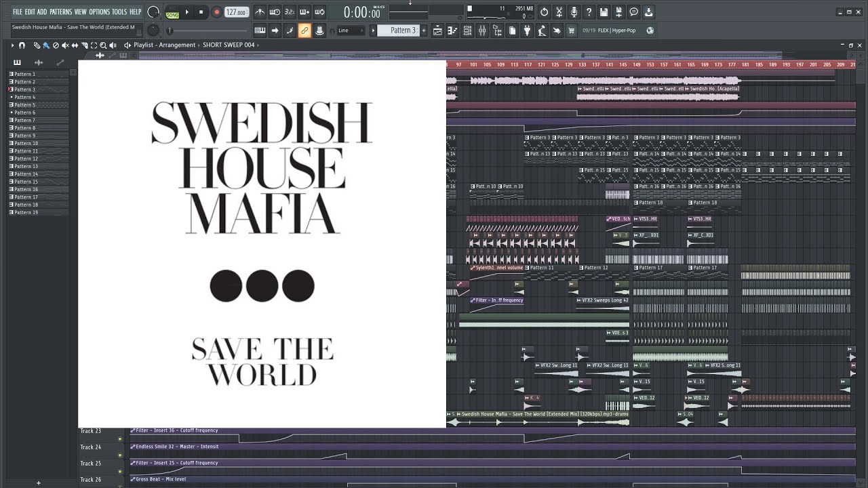Click the speech bubble chat icon

[633, 12]
